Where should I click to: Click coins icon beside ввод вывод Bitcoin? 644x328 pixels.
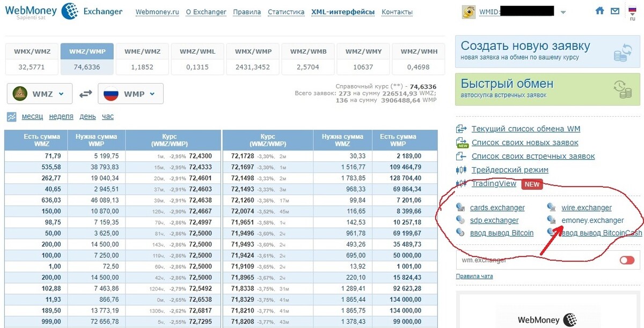coord(460,232)
